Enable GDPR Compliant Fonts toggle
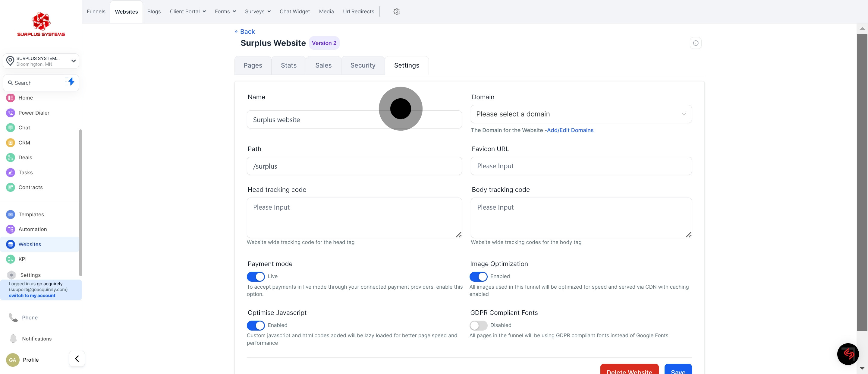This screenshot has width=868, height=374. (478, 325)
